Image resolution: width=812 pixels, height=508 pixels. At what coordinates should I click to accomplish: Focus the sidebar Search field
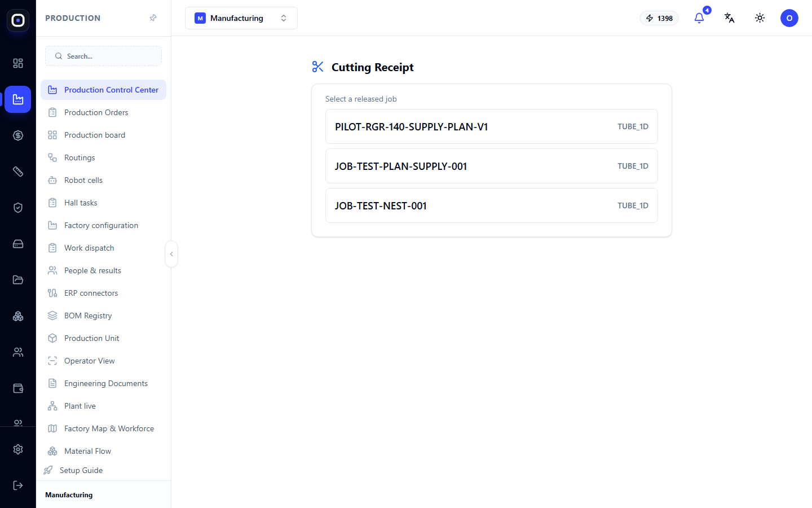tap(103, 56)
